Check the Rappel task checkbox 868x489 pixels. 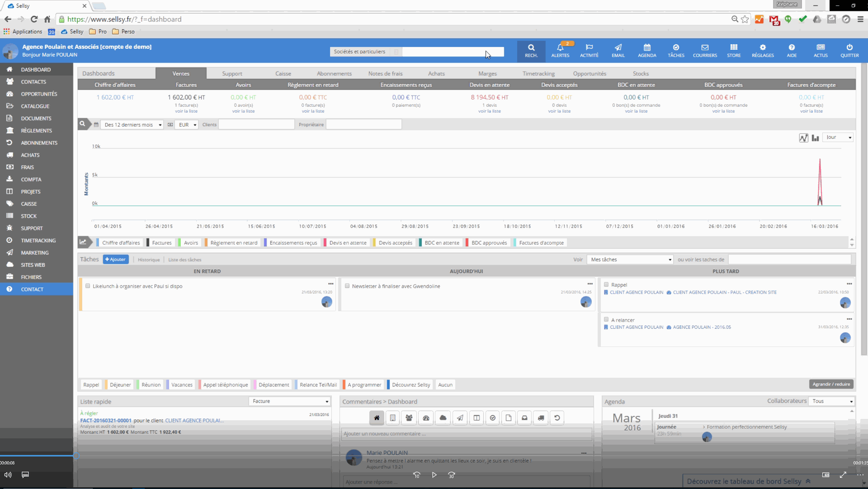(x=606, y=285)
